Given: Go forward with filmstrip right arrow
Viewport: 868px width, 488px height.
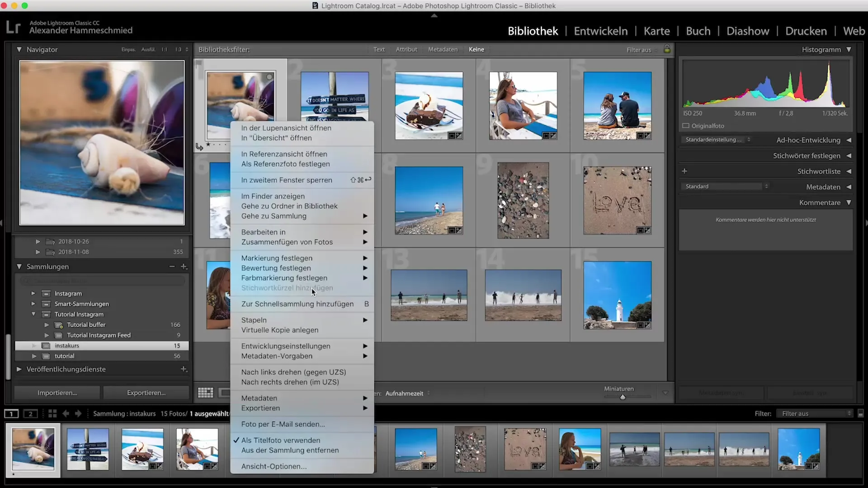Looking at the screenshot, I should click(78, 413).
